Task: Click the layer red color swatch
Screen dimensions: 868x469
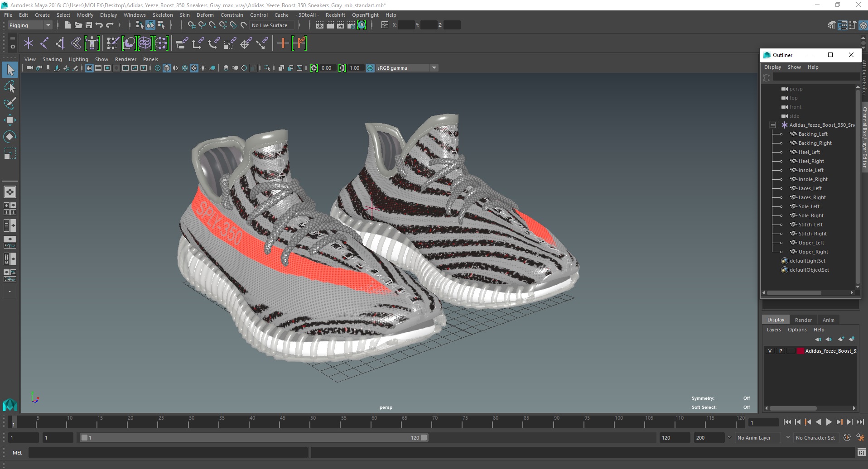Action: (800, 351)
